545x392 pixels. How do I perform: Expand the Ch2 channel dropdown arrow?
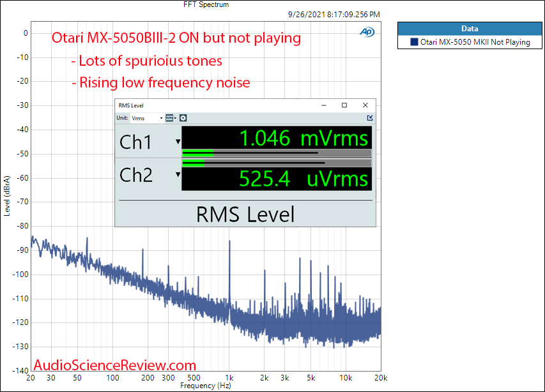click(178, 174)
